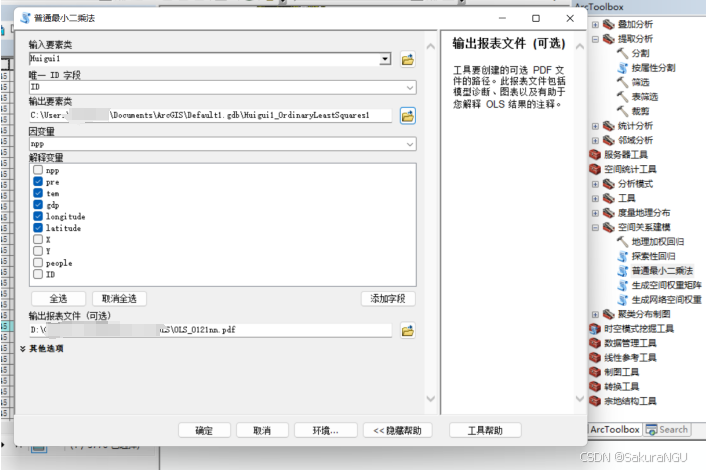Check the npp explanatory variable

pyautogui.click(x=38, y=170)
